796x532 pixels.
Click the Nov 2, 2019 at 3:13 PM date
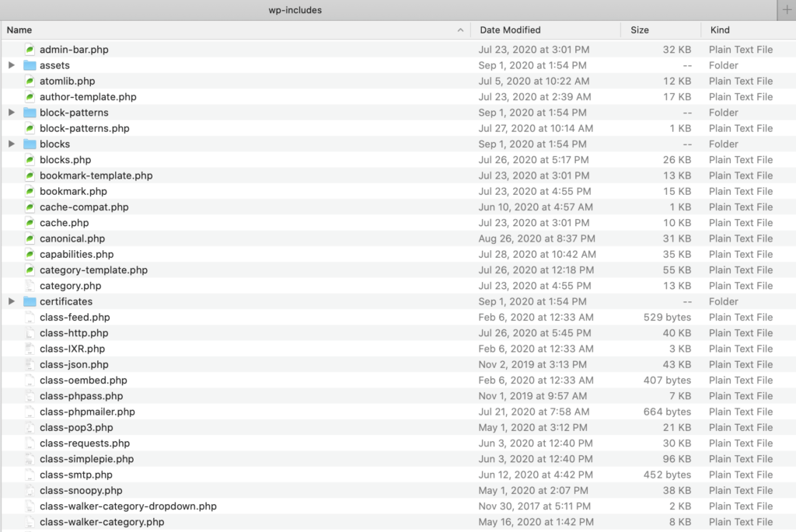click(x=532, y=365)
